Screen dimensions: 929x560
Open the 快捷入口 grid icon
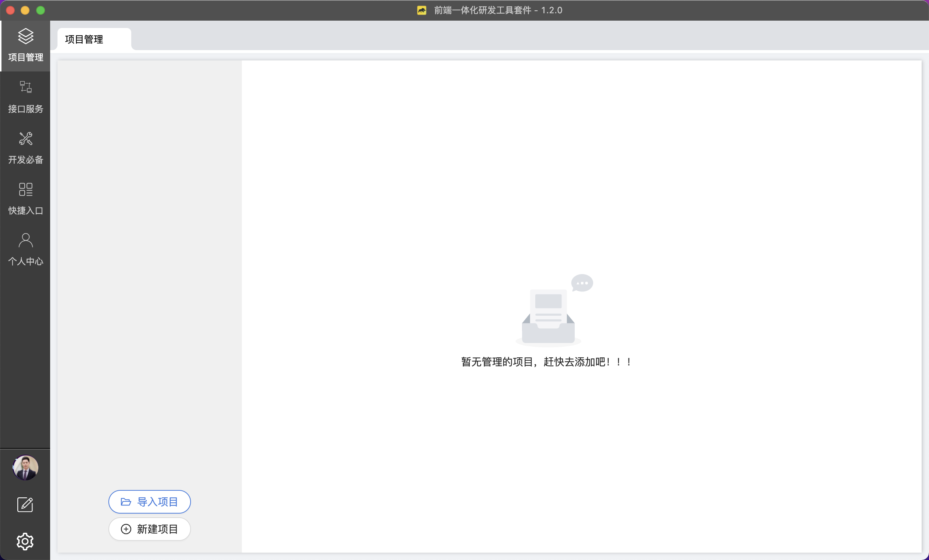[26, 189]
